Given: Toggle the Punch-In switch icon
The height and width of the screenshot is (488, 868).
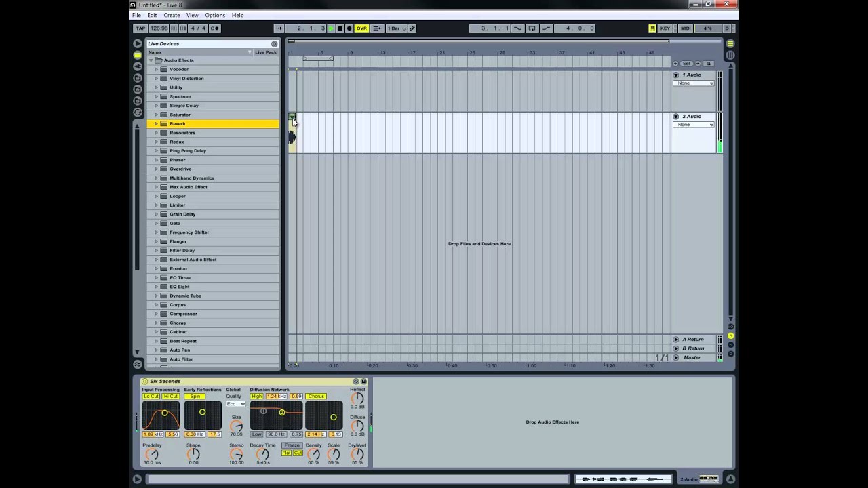Looking at the screenshot, I should (x=518, y=28).
